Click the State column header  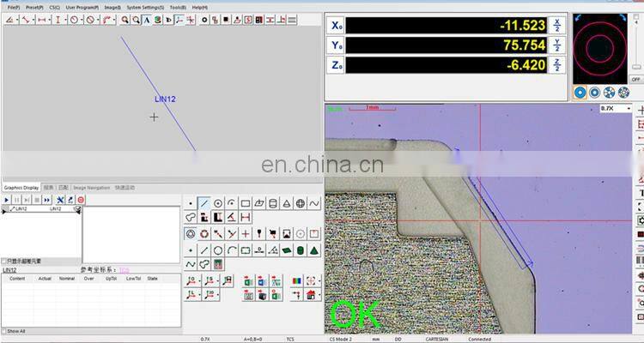point(152,279)
